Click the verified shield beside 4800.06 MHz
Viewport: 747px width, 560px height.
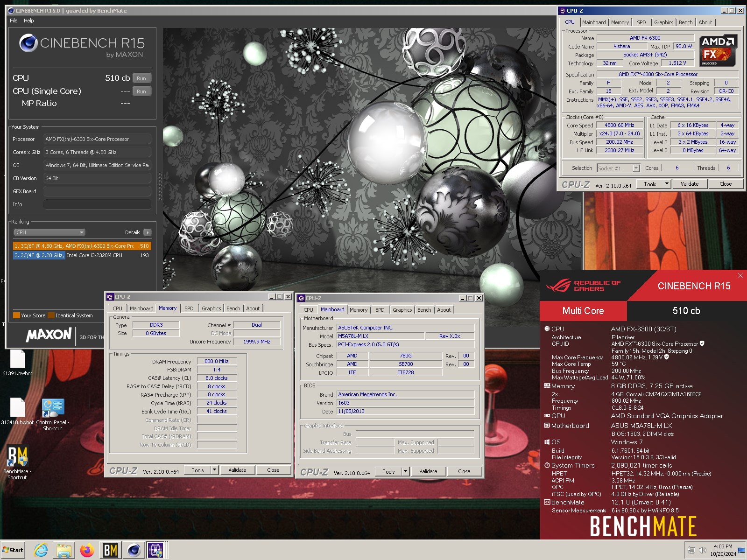click(667, 357)
